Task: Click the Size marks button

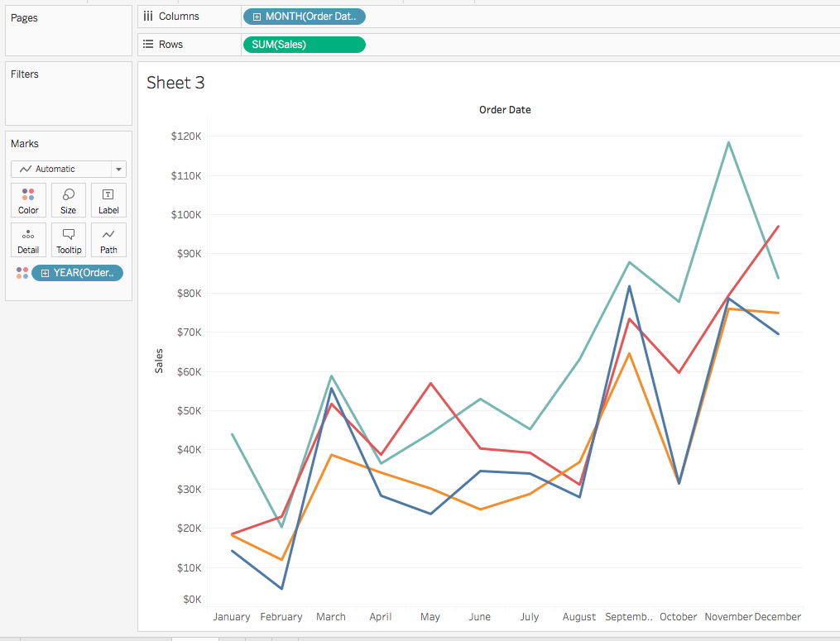Action: pos(68,200)
